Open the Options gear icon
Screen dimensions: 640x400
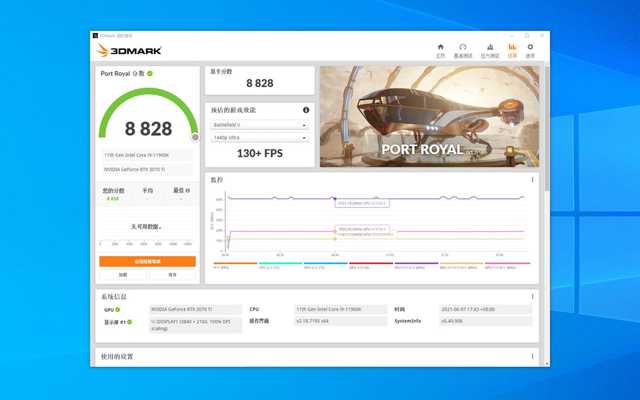[530, 49]
